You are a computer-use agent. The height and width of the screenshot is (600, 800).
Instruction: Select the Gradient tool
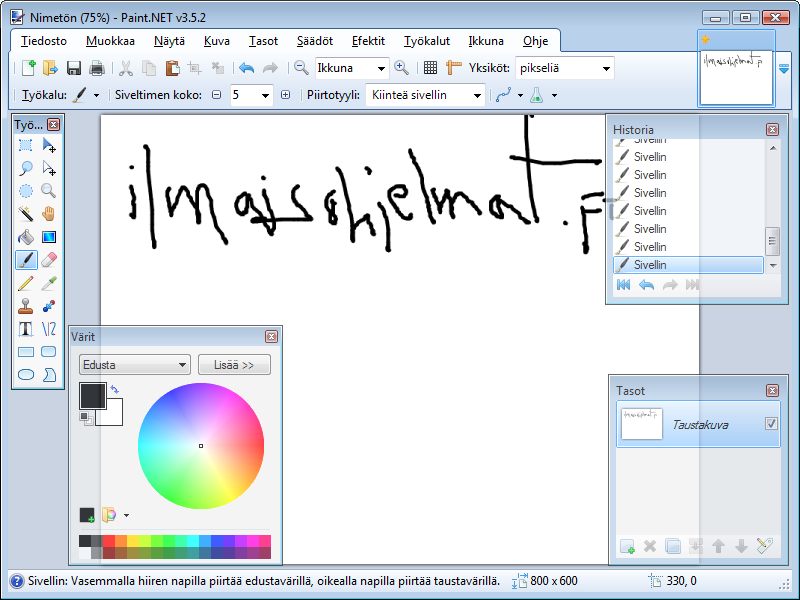coord(49,237)
